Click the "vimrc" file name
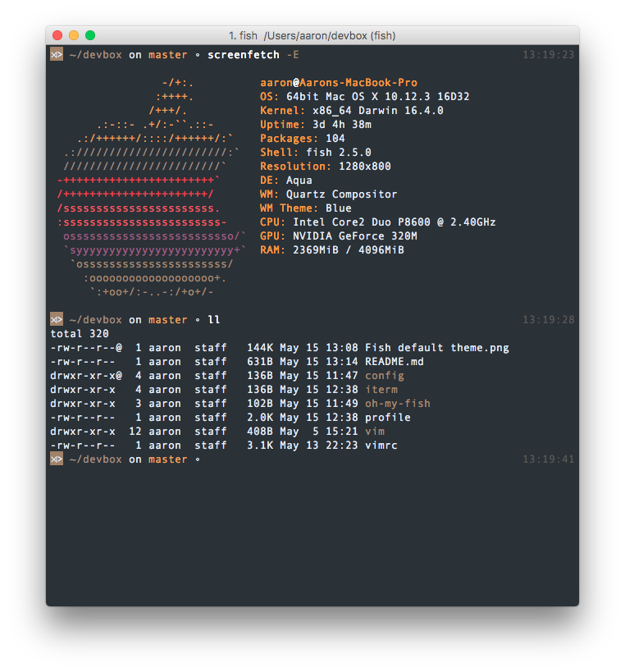Viewport: 625px width, 672px height. [x=381, y=446]
